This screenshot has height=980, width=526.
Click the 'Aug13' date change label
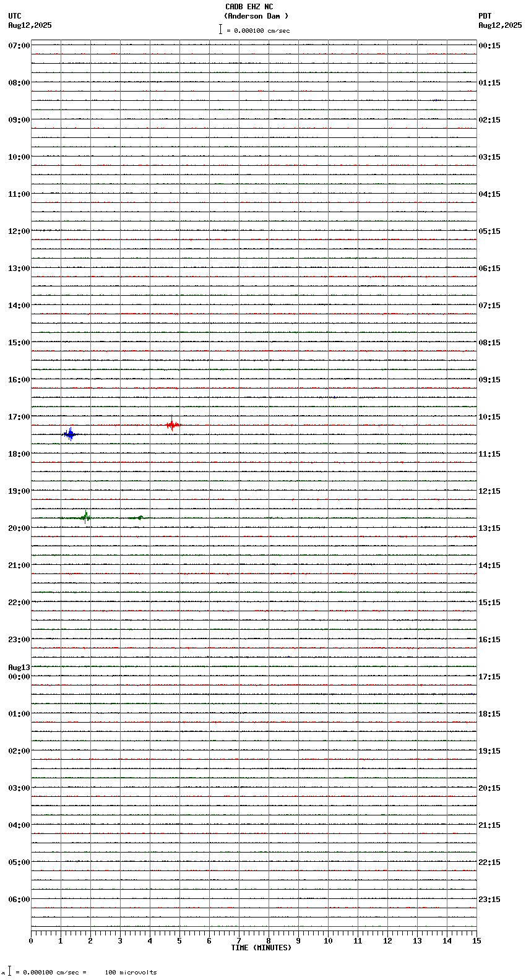coord(19,668)
